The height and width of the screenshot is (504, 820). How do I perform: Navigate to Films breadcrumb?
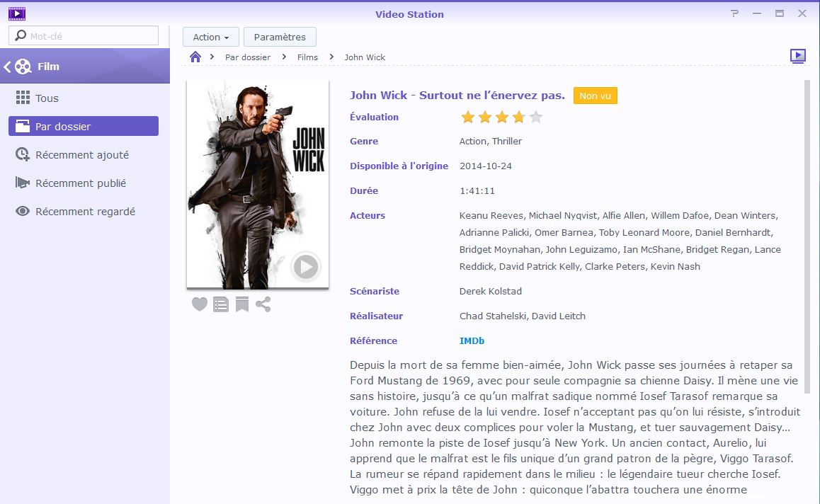pos(307,57)
